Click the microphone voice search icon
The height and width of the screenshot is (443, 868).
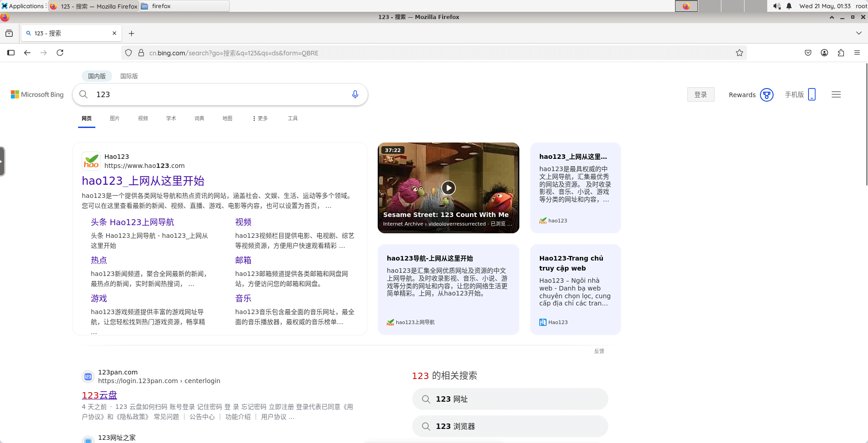pyautogui.click(x=355, y=94)
